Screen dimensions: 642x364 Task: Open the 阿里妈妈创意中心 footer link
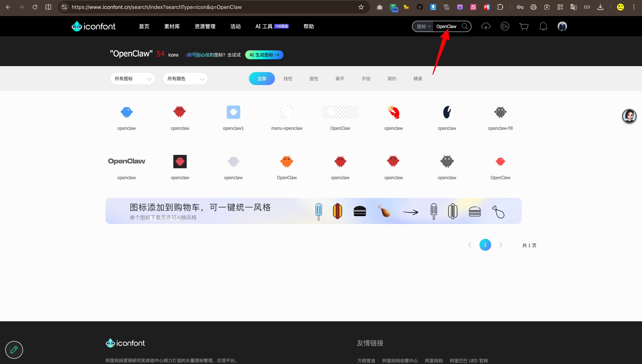point(400,360)
